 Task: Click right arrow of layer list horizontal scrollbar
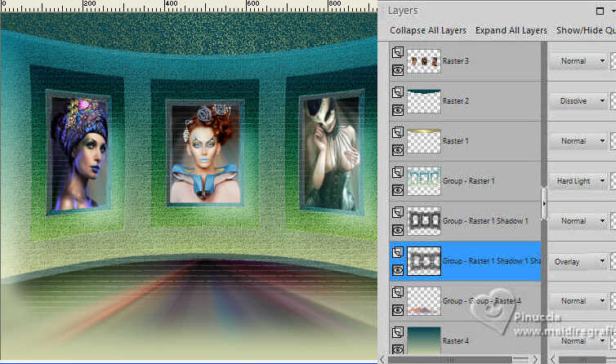[535, 359]
